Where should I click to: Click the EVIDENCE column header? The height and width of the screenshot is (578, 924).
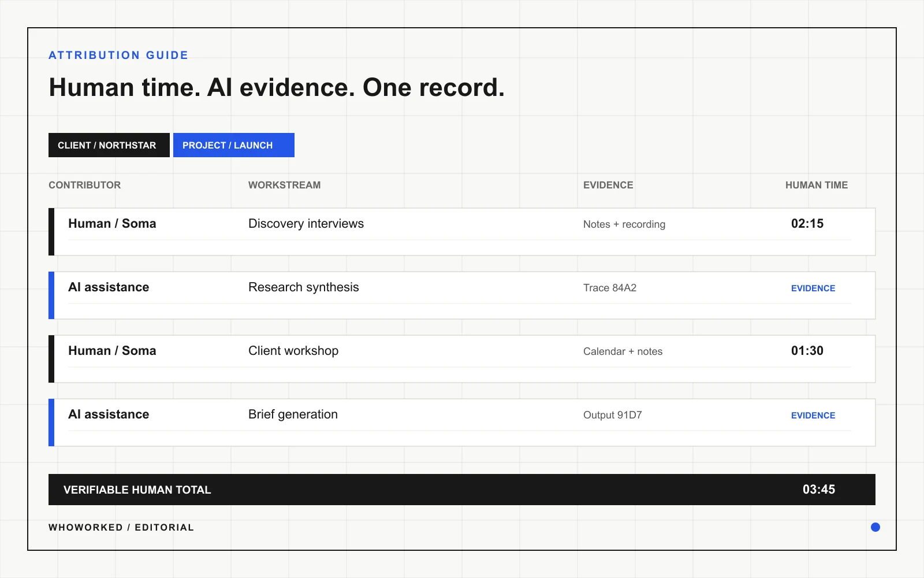click(x=608, y=185)
